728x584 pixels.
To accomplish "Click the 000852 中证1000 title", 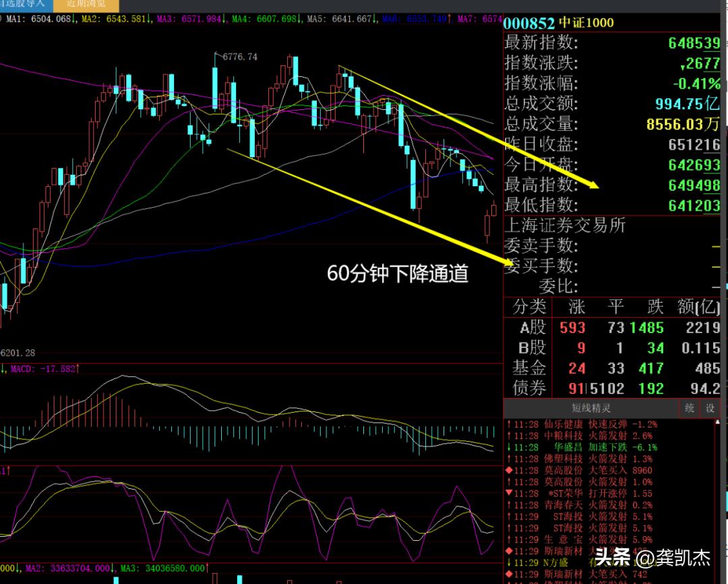I will tap(559, 23).
